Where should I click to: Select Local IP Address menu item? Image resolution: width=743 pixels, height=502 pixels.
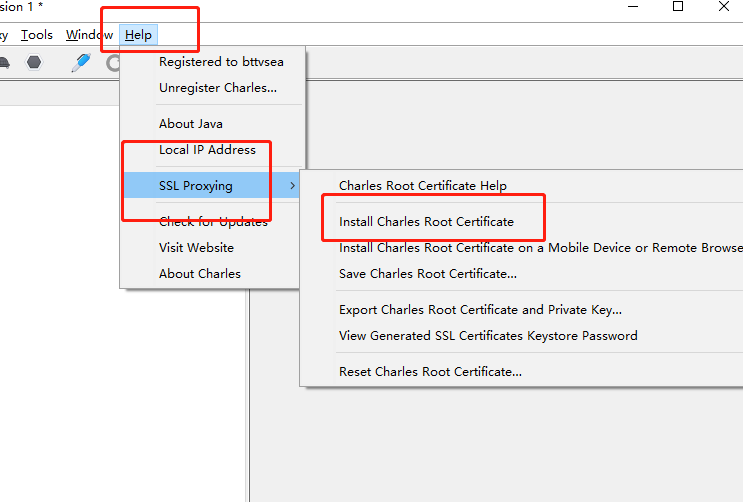[207, 150]
